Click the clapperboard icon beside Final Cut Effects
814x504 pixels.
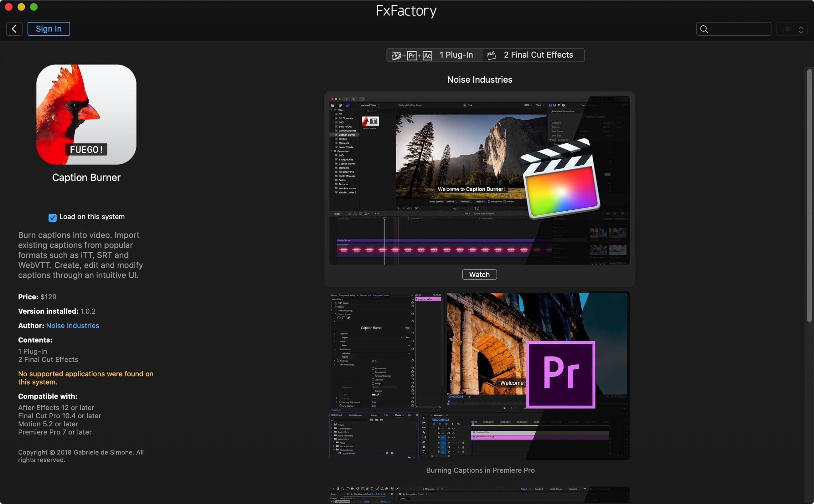491,55
